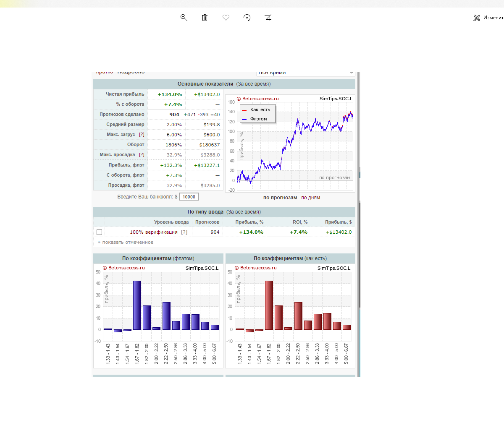The image size is (504, 433).
Task: Add to favorites with heart icon
Action: click(x=226, y=18)
